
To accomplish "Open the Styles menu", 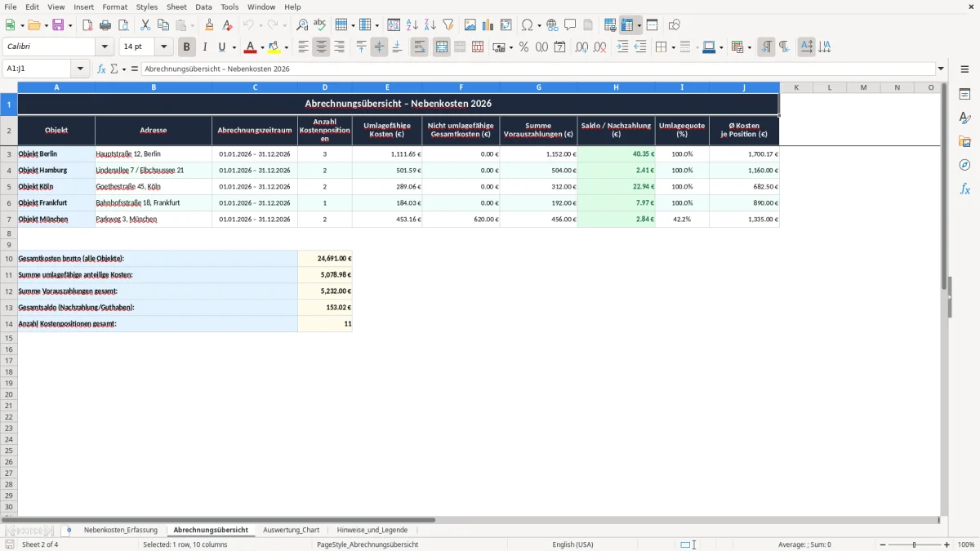I will pos(147,7).
